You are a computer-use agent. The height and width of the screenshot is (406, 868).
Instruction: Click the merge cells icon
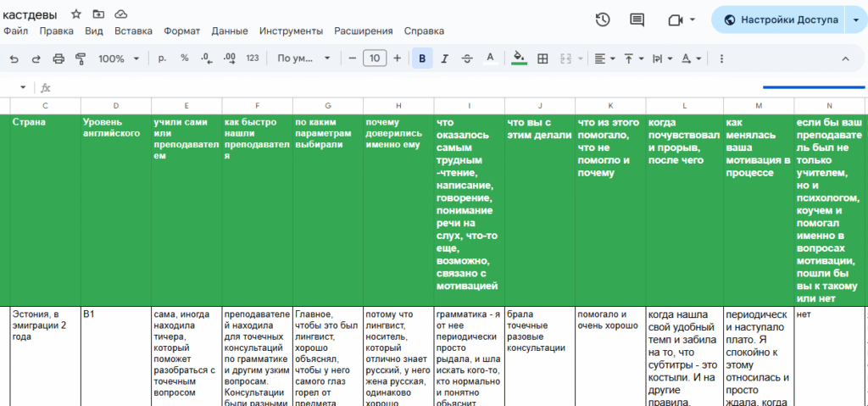click(565, 58)
